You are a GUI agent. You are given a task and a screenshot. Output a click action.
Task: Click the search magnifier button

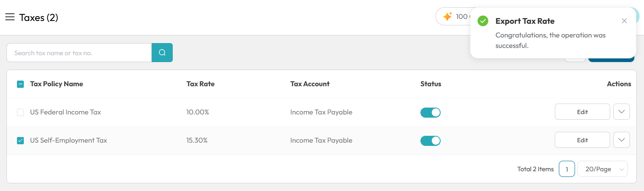pos(162,53)
